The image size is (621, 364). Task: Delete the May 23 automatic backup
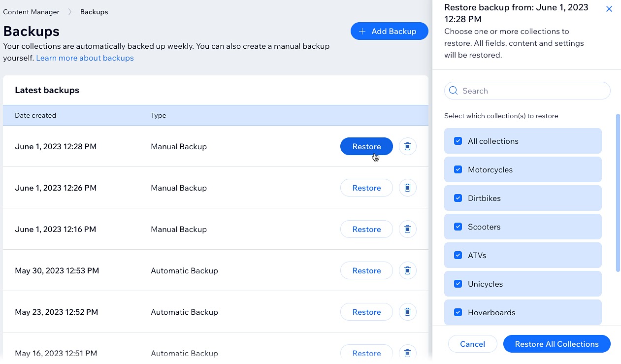(x=407, y=311)
